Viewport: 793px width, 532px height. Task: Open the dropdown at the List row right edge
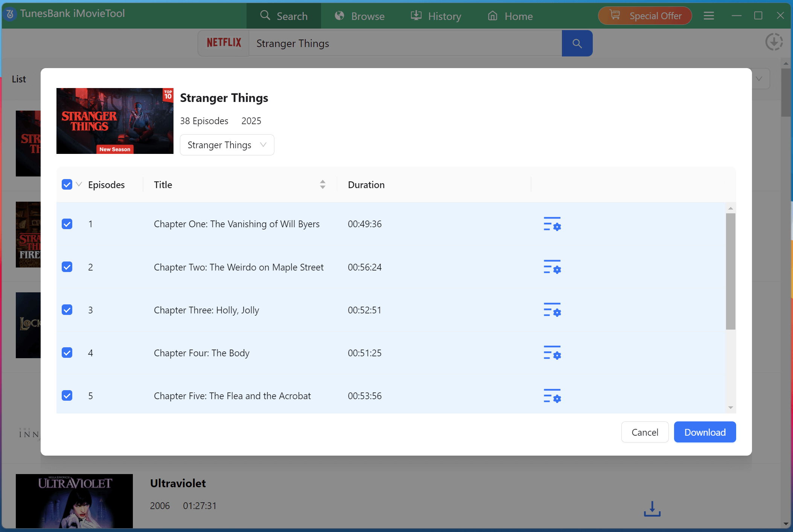point(760,79)
